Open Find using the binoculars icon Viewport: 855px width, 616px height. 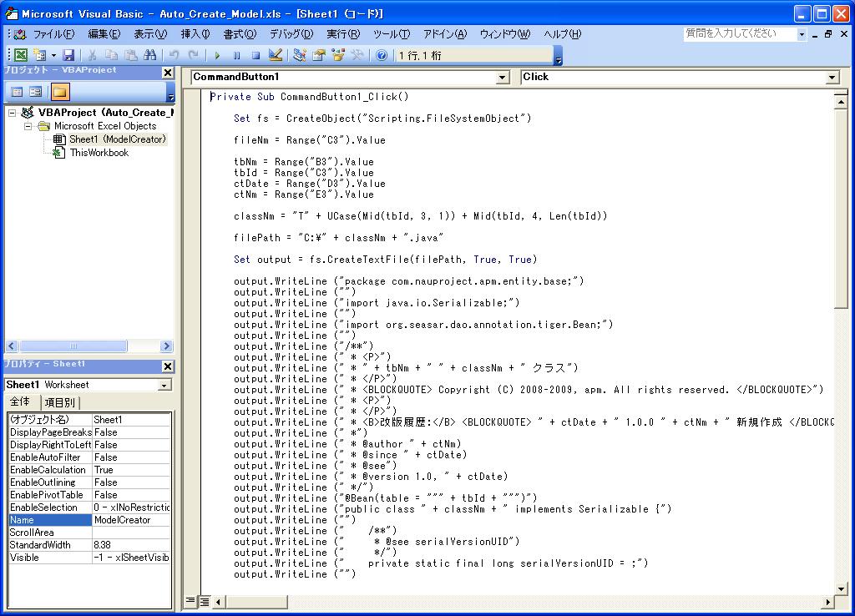pos(150,54)
